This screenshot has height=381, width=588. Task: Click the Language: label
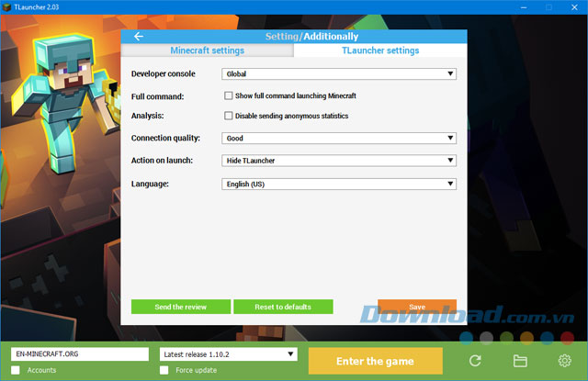pos(150,184)
